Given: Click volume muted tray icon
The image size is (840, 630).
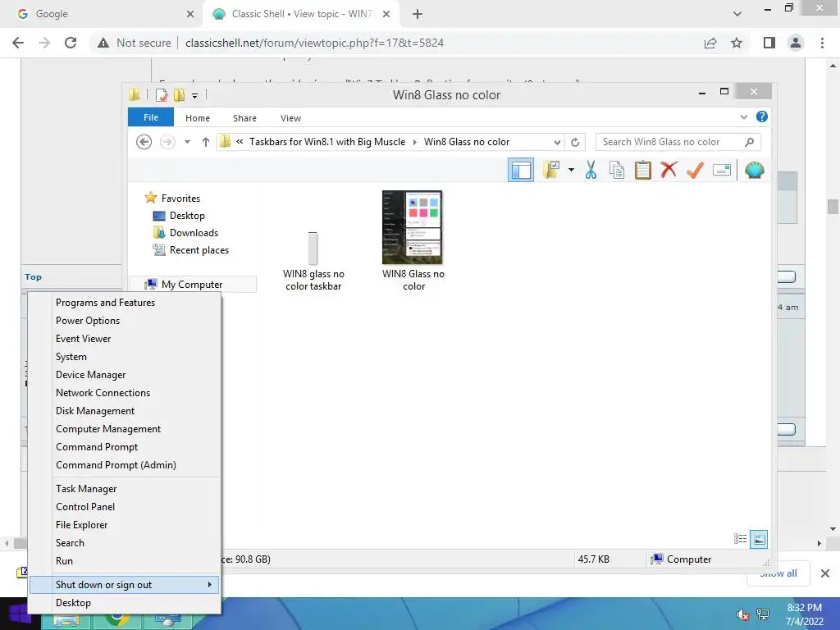Looking at the screenshot, I should pyautogui.click(x=742, y=615).
